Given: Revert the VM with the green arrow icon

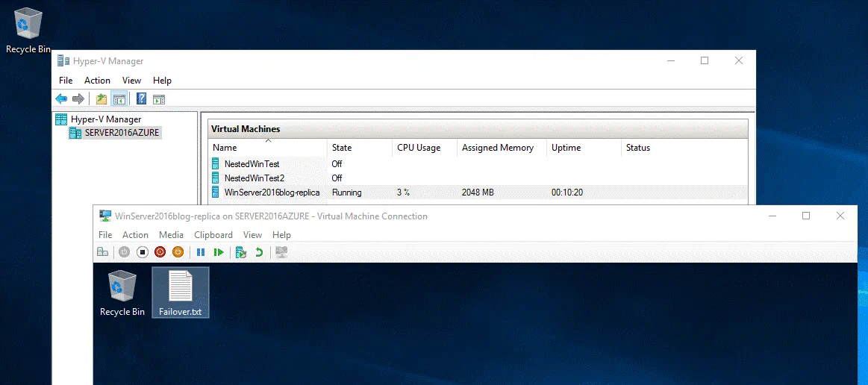Looking at the screenshot, I should [x=259, y=252].
